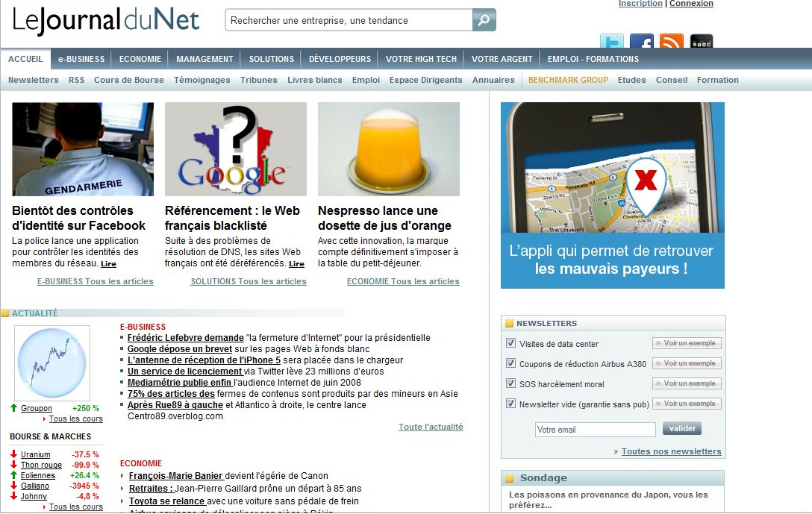Open the MANAGEMENT tab
The width and height of the screenshot is (812, 514).
tap(204, 59)
